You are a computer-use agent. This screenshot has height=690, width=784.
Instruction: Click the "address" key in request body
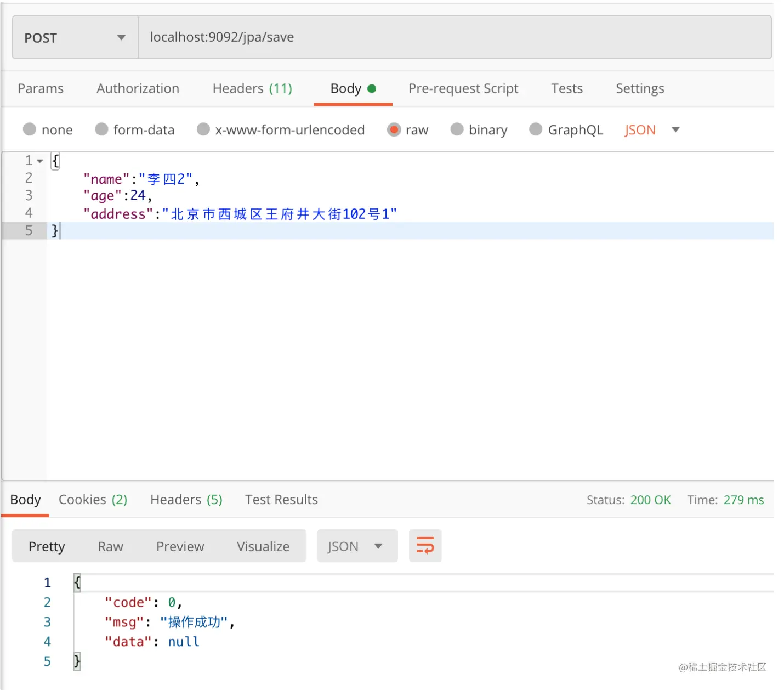coord(118,213)
